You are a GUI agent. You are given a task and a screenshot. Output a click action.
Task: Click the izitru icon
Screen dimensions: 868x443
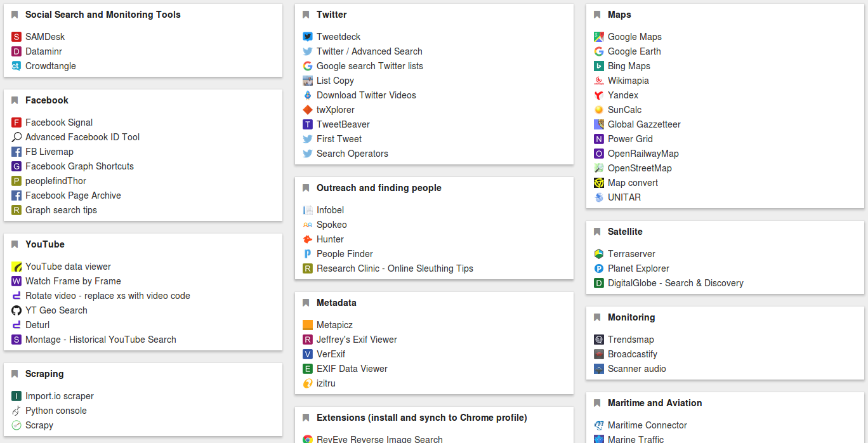pyautogui.click(x=308, y=383)
